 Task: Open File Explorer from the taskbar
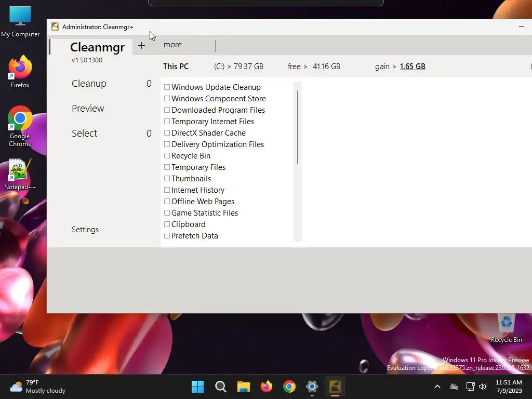coord(244,387)
